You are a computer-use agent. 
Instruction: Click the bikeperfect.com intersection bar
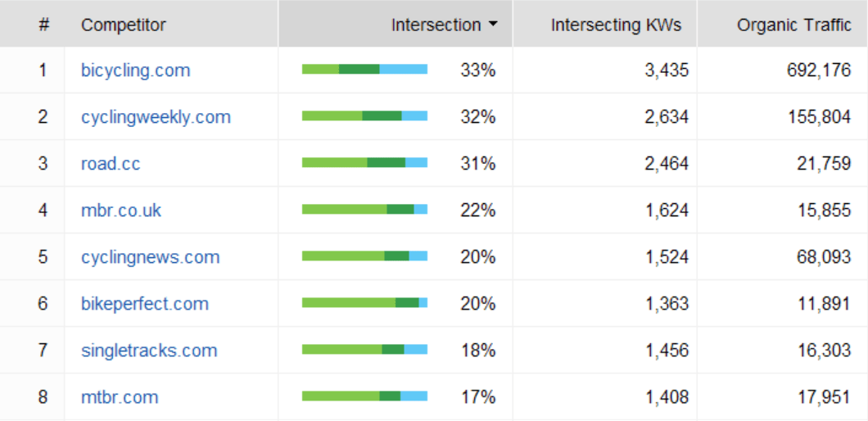pos(364,303)
